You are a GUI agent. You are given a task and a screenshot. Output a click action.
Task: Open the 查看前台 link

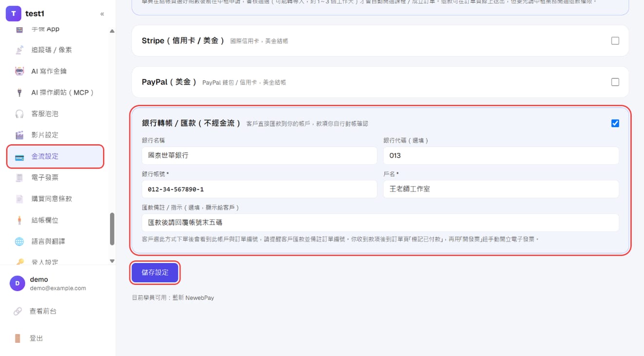(43, 311)
